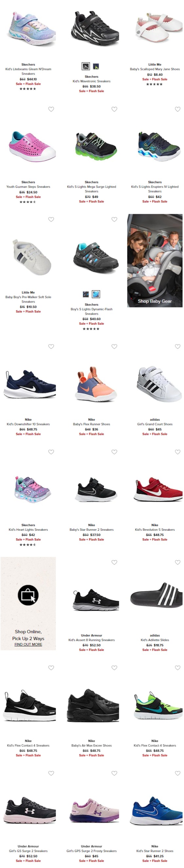Image resolution: width=184 pixels, height=868 pixels.
Task: Select black color swatch for Kid's Wavetronic Sneakers
Action: pyautogui.click(x=86, y=66)
